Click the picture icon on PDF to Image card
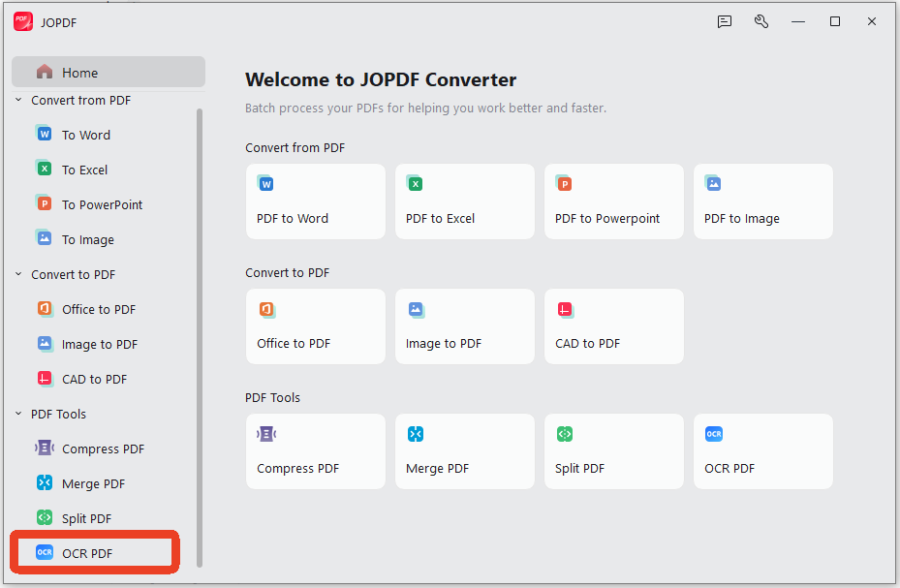The width and height of the screenshot is (900, 588). tap(713, 184)
